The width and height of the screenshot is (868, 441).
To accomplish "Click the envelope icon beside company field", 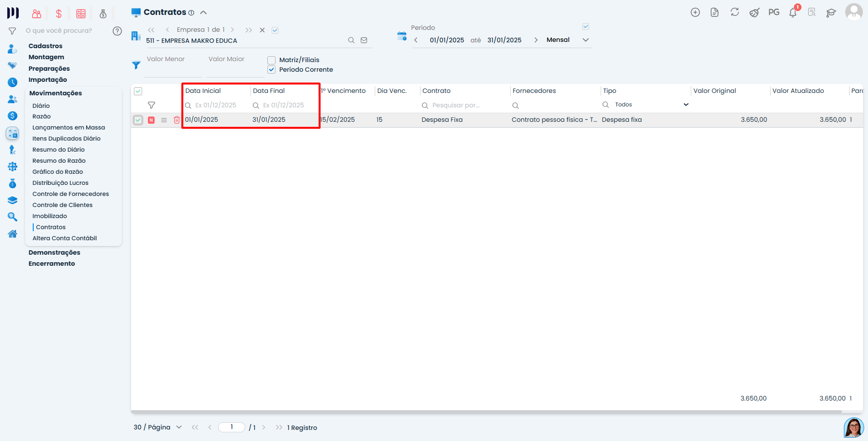I will point(364,40).
